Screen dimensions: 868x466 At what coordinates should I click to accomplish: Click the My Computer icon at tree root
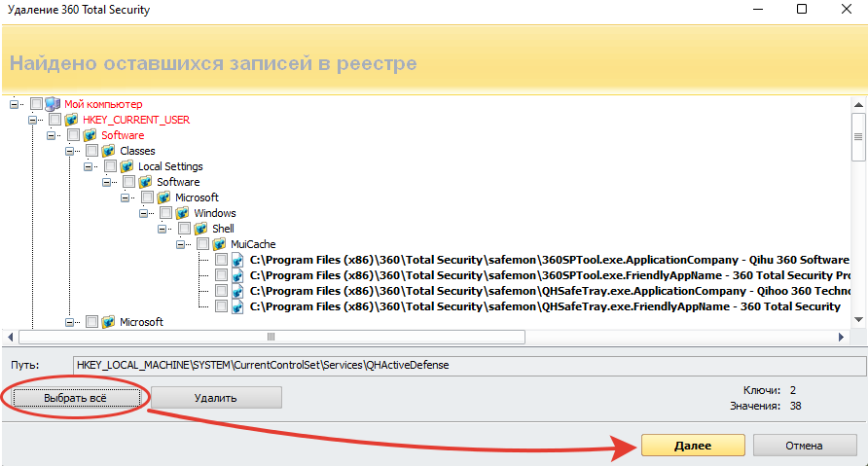coord(53,104)
